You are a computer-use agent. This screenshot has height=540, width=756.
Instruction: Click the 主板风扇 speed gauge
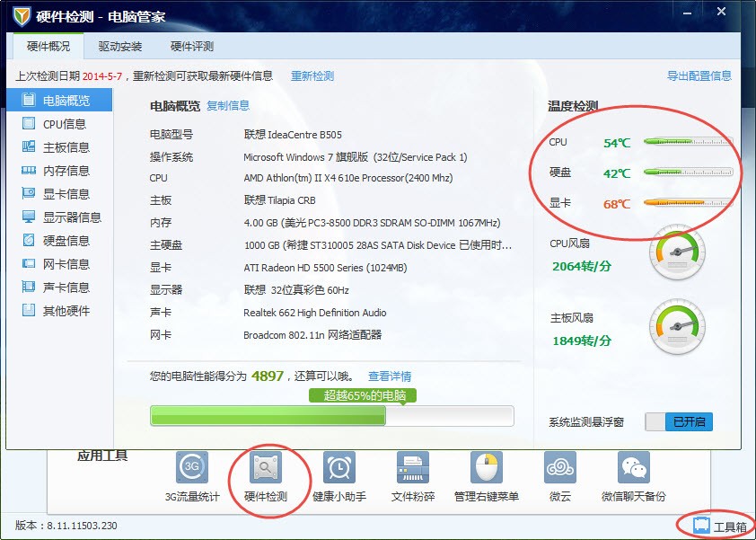[x=677, y=328]
